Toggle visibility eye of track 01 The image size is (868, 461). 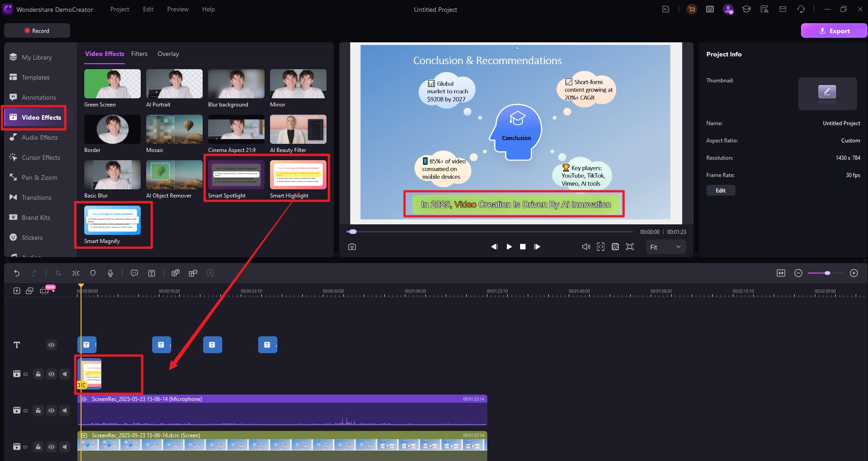pyautogui.click(x=51, y=447)
